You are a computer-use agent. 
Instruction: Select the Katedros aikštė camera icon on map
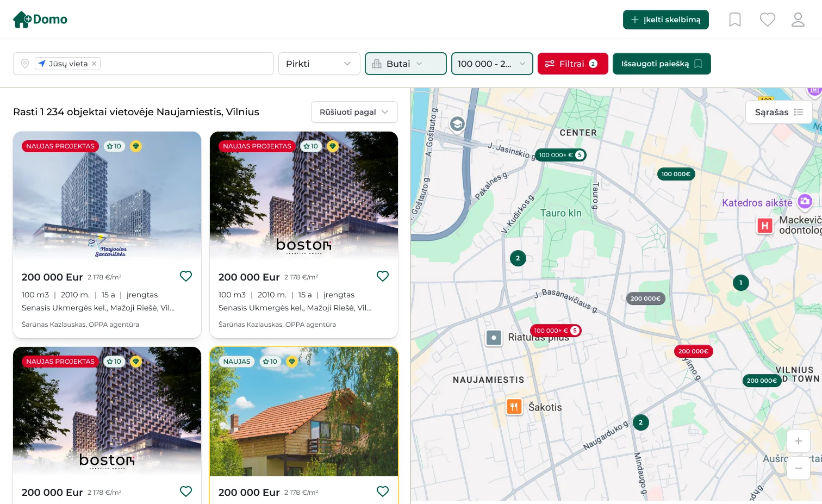[x=805, y=202]
